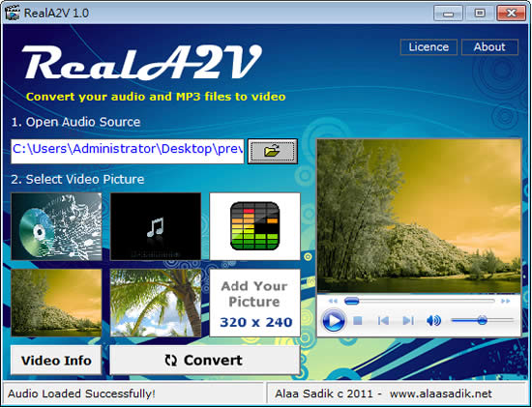Open the Licence button
Screen dimensions: 532x408
429,46
